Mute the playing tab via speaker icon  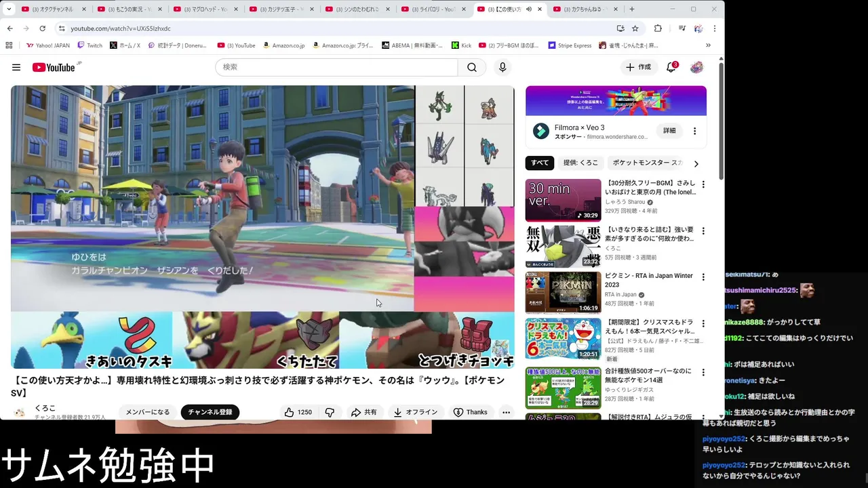click(x=528, y=9)
